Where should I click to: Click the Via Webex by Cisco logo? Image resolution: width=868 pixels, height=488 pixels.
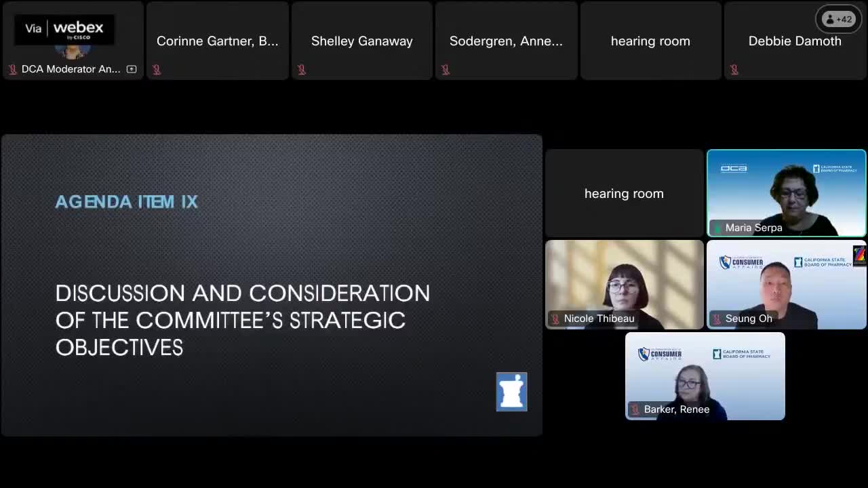click(x=64, y=29)
